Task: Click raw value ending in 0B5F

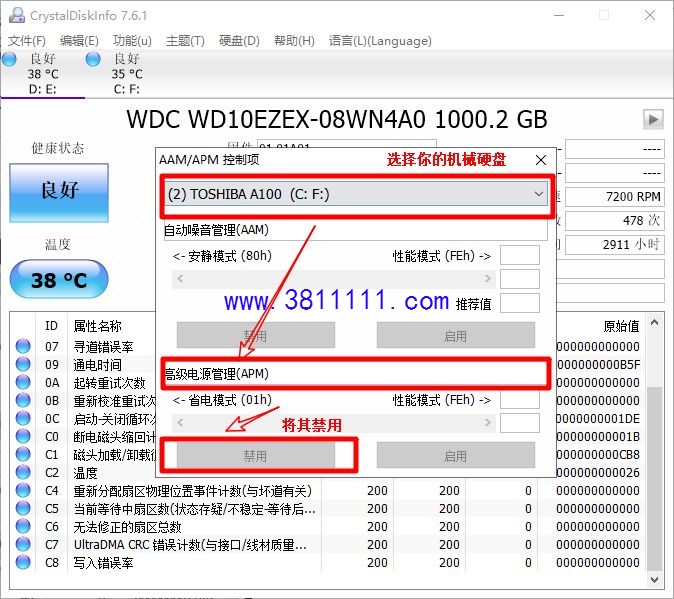Action: [x=598, y=364]
